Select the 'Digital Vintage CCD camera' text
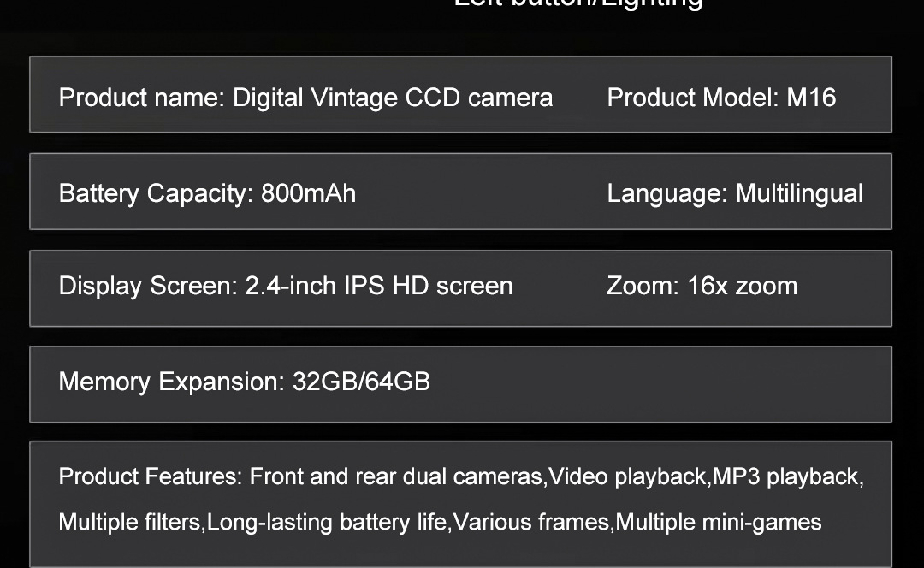Image resolution: width=924 pixels, height=568 pixels. (393, 98)
